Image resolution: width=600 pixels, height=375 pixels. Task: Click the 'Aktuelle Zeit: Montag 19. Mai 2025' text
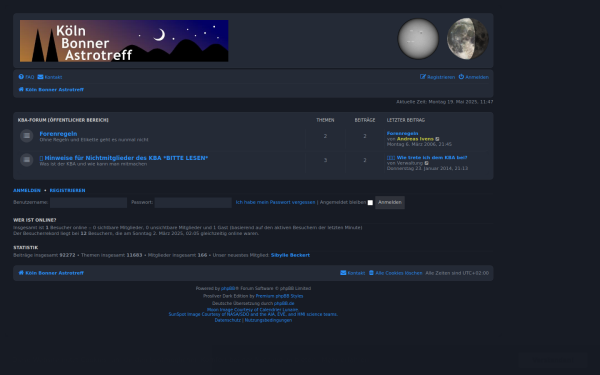pos(445,102)
